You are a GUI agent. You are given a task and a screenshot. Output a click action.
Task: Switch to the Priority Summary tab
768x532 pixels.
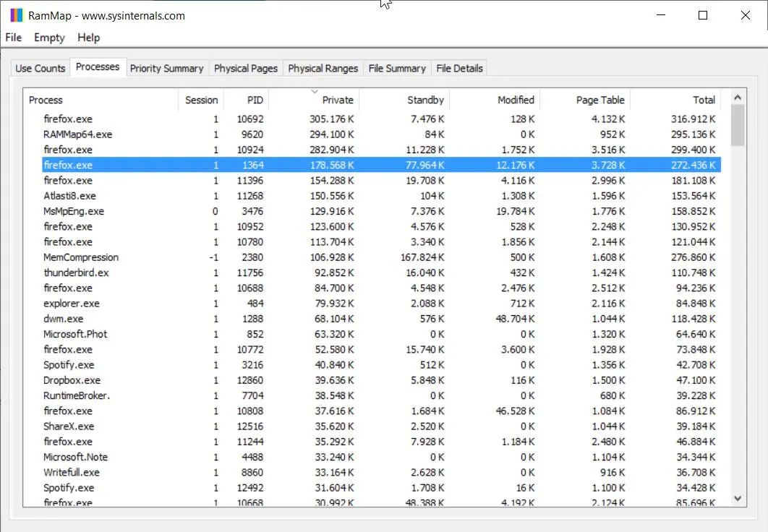tap(166, 69)
